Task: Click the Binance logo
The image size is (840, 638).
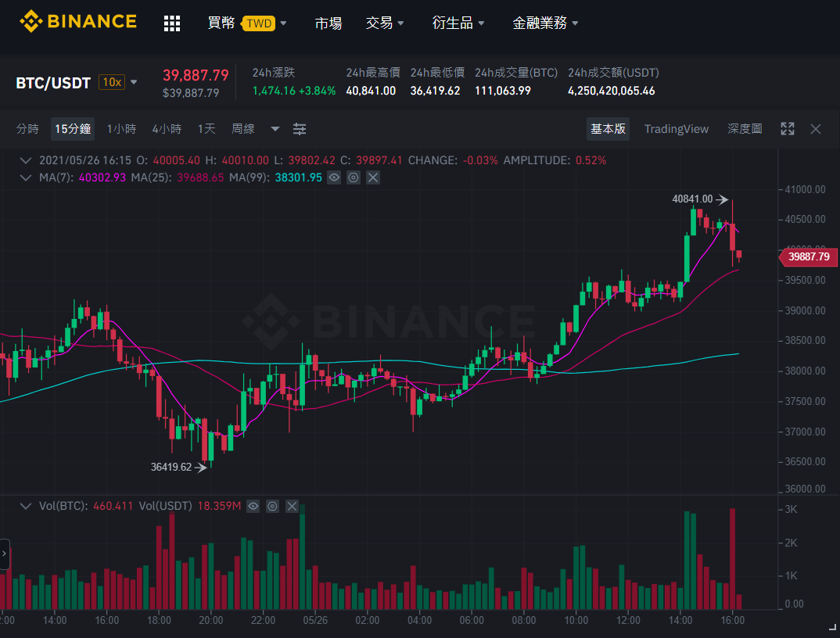Action: [x=78, y=21]
